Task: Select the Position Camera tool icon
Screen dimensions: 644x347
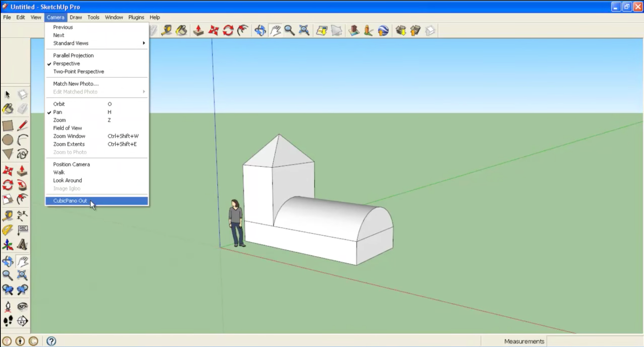Action: (8, 307)
